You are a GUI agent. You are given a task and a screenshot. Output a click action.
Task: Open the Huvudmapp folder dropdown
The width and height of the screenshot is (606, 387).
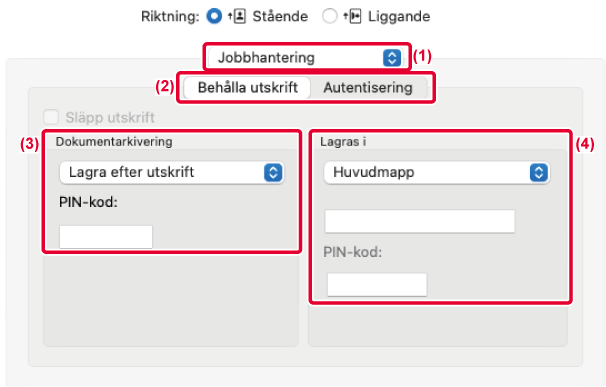436,172
